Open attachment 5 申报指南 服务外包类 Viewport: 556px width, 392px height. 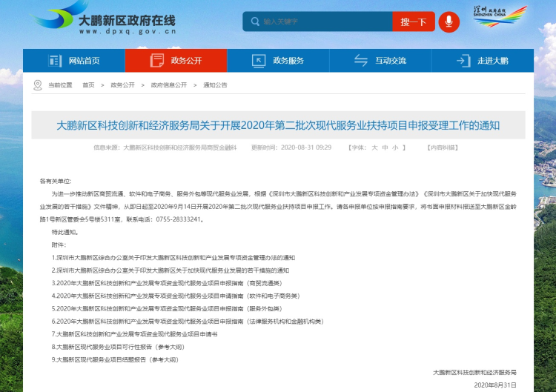[x=167, y=309]
